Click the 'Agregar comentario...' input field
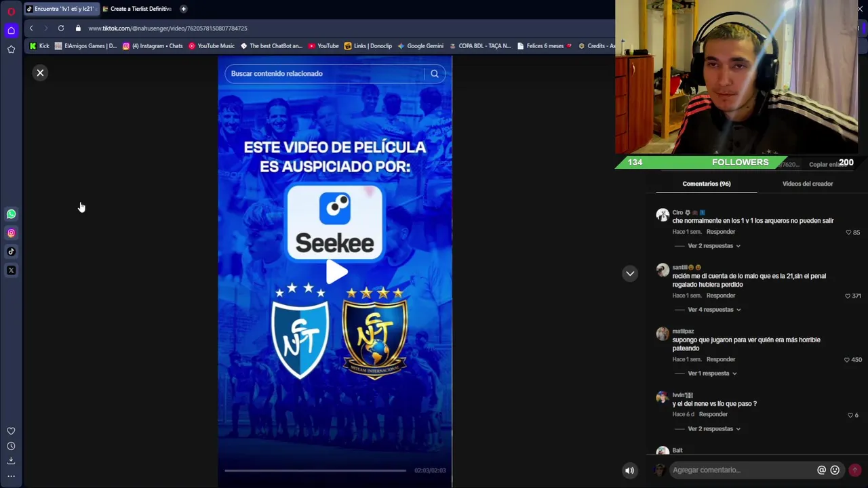This screenshot has height=488, width=868. click(x=743, y=470)
